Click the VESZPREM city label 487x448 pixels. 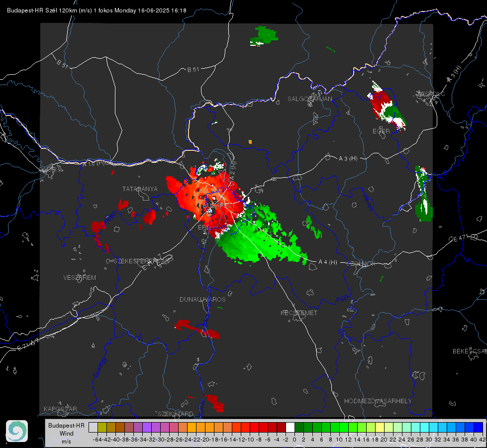pos(80,277)
